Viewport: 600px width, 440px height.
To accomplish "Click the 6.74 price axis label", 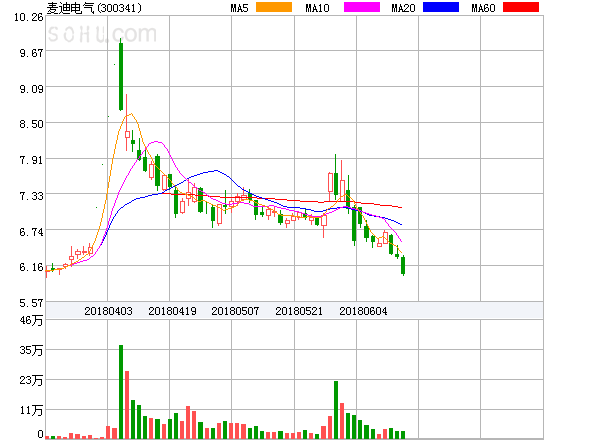I will pyautogui.click(x=31, y=232).
